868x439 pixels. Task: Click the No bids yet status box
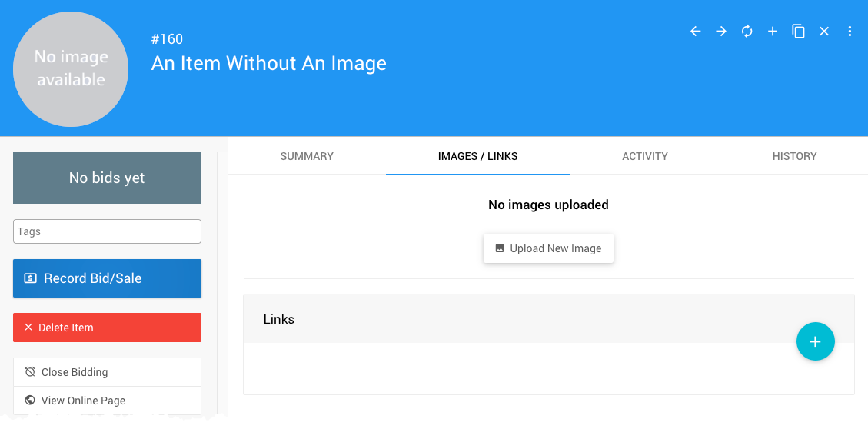107,178
